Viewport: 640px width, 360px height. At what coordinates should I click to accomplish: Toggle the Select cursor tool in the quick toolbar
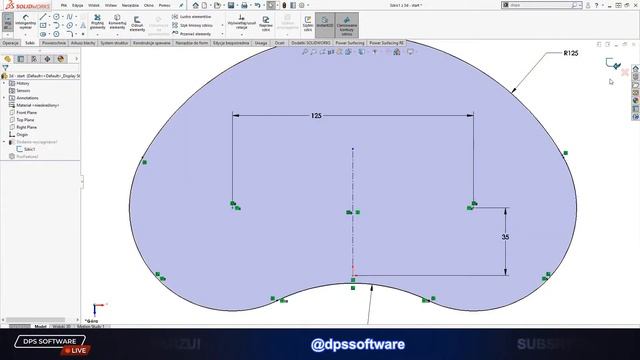pyautogui.click(x=271, y=5)
